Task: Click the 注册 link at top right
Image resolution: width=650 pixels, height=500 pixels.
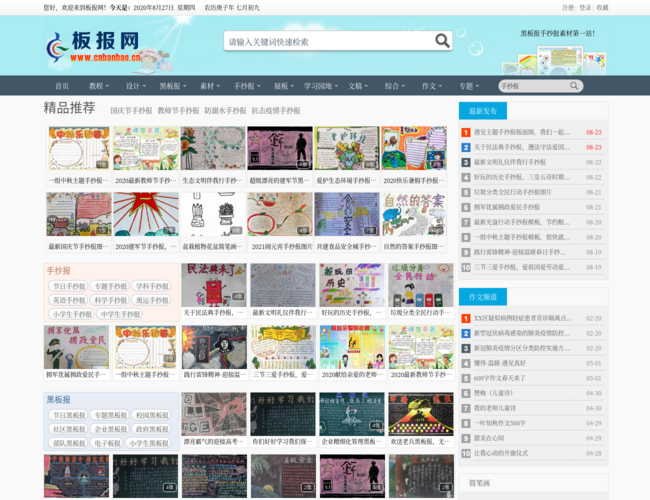Action: [x=568, y=7]
